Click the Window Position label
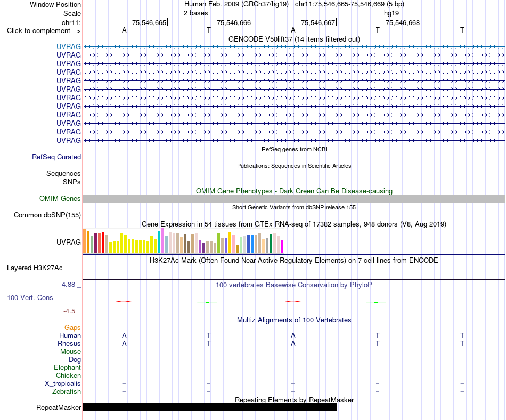This screenshot has width=506, height=420. coord(55,4)
